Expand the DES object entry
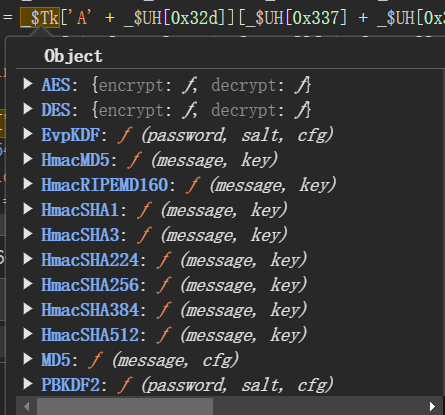The width and height of the screenshot is (445, 415). pyautogui.click(x=28, y=109)
